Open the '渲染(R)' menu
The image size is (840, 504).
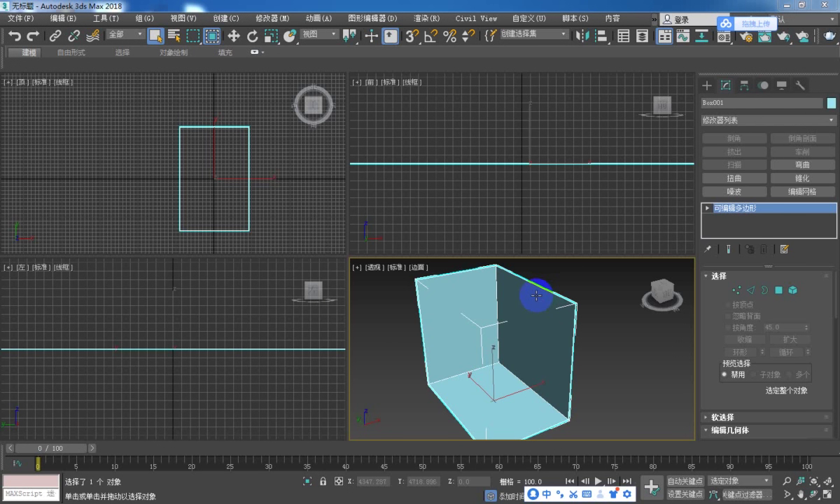click(426, 18)
